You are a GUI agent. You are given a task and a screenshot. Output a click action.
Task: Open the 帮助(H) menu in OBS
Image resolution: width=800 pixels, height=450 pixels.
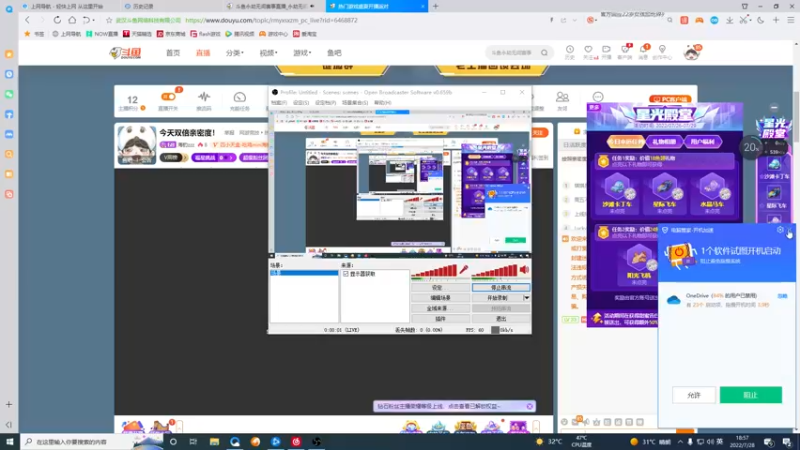click(383, 103)
